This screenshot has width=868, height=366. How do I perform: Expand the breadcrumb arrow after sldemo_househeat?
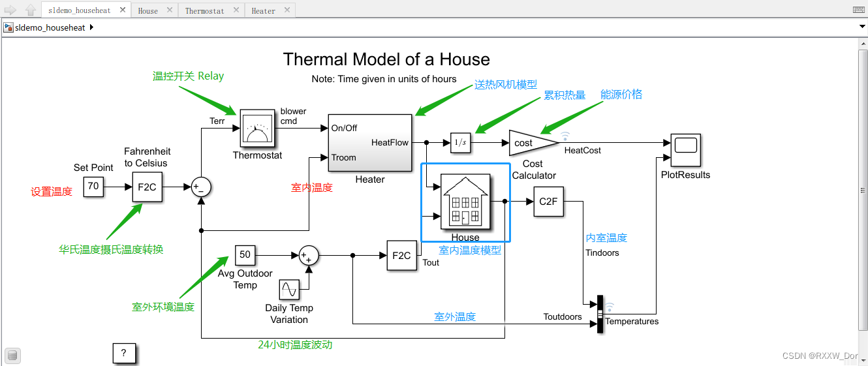pos(91,27)
